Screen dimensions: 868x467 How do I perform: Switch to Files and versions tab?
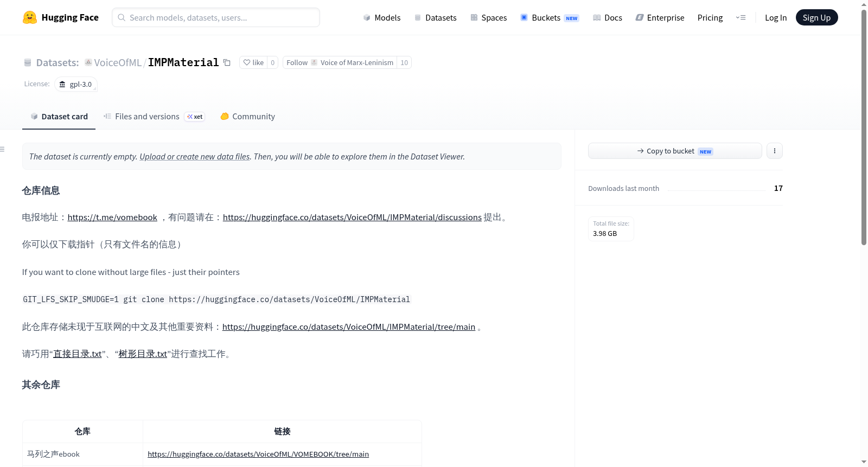[x=154, y=117]
